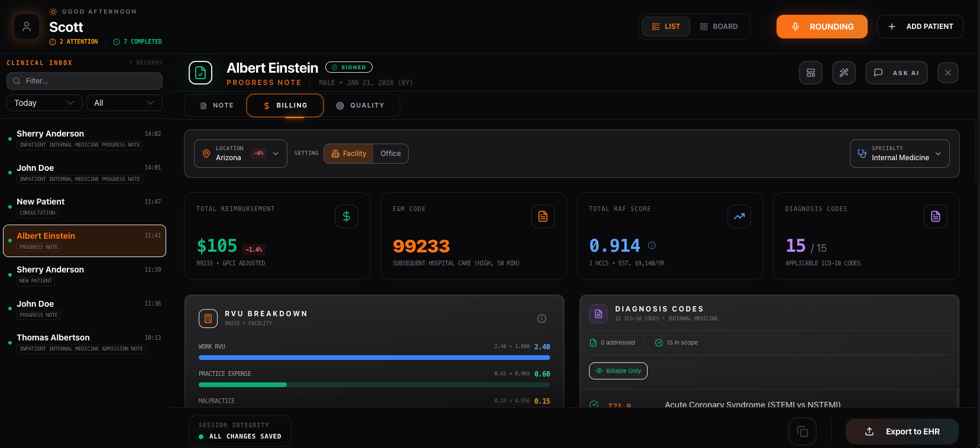
Task: Toggle the Billable Only filter
Action: click(x=618, y=371)
